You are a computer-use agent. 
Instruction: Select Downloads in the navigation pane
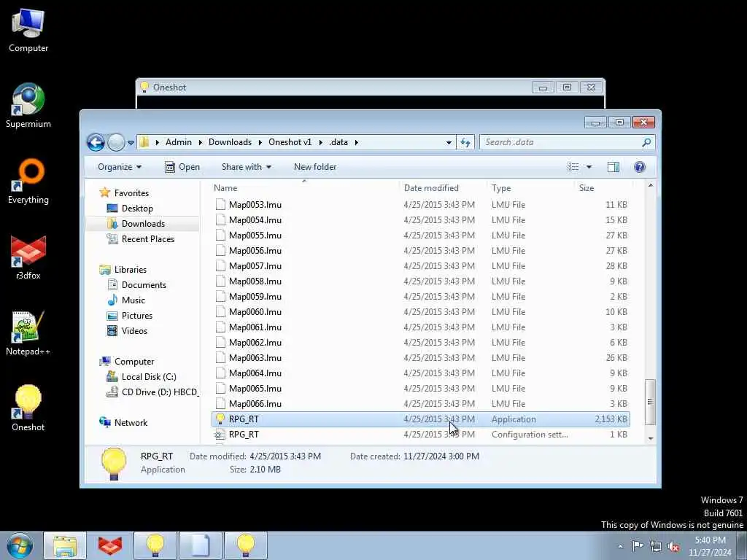click(143, 224)
